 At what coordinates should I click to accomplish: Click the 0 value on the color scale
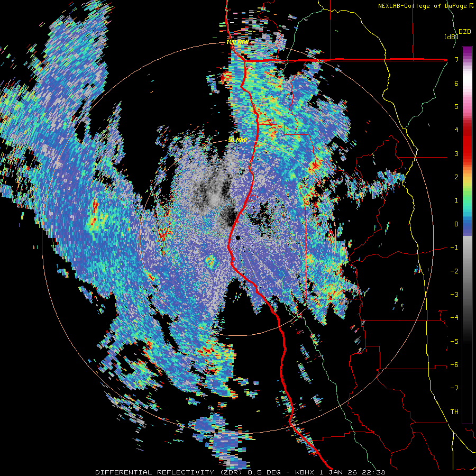pos(456,224)
